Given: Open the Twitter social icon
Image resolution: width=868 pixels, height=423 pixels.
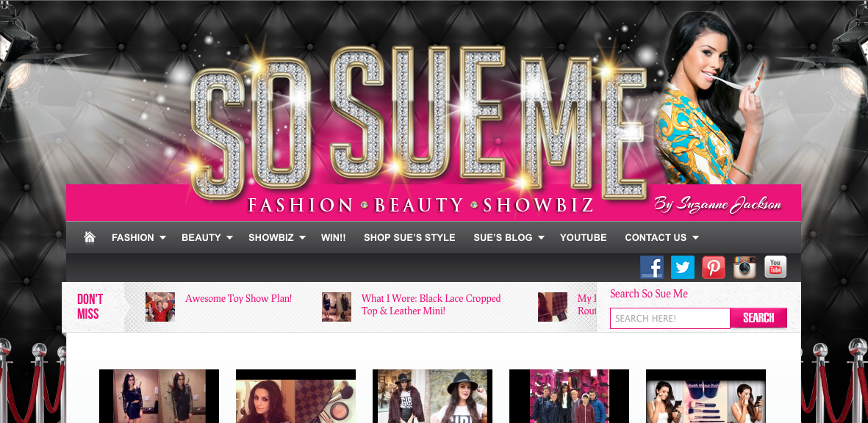Looking at the screenshot, I should [683, 267].
